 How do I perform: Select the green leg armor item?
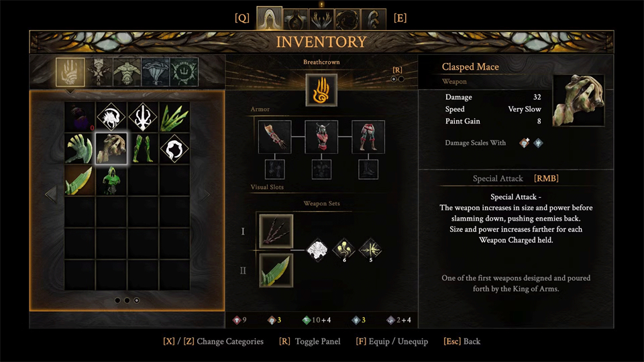click(x=143, y=149)
